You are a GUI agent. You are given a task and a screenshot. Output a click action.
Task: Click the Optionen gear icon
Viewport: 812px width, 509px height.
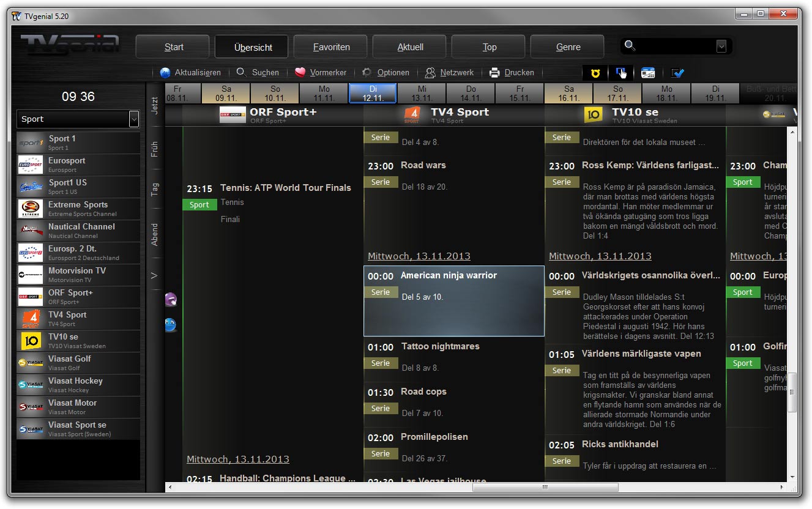tap(367, 72)
